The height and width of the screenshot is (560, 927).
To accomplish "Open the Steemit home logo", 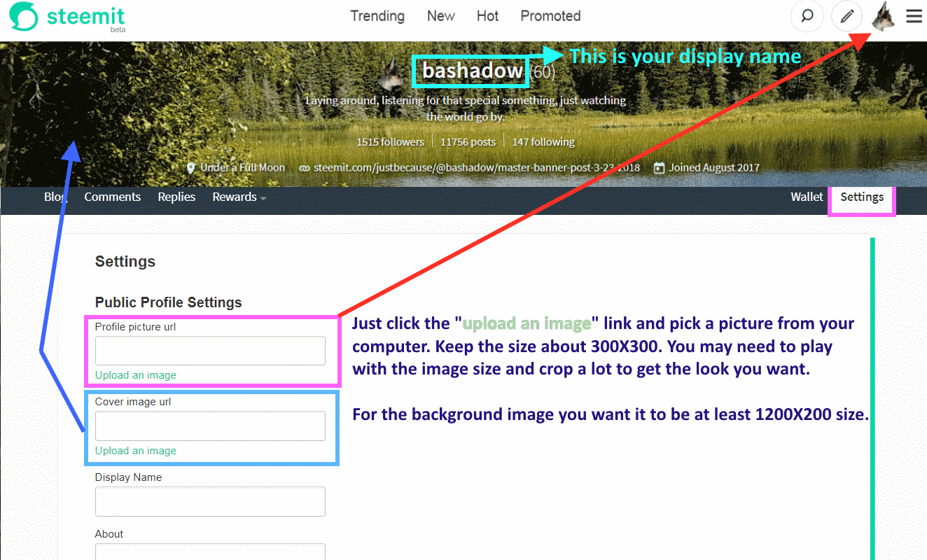I will pos(68,17).
